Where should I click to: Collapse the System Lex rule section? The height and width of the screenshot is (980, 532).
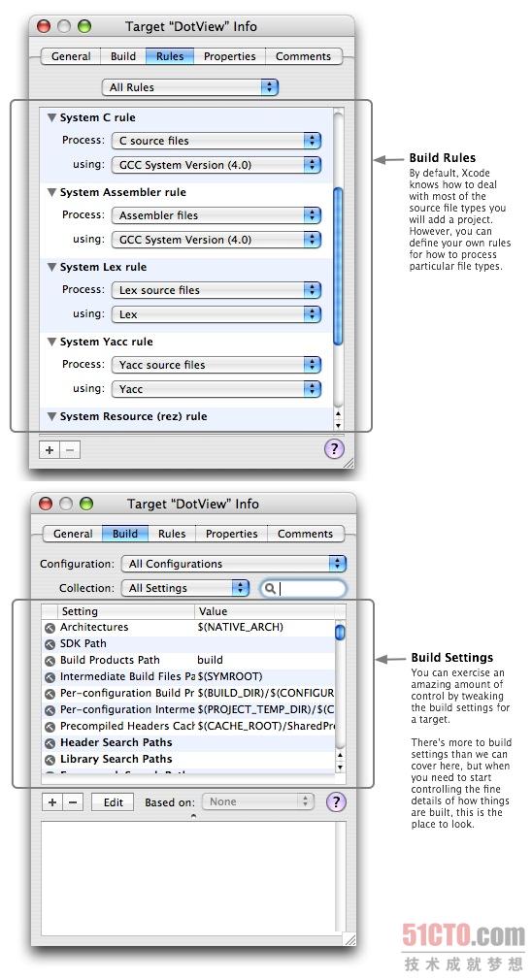click(x=51, y=267)
